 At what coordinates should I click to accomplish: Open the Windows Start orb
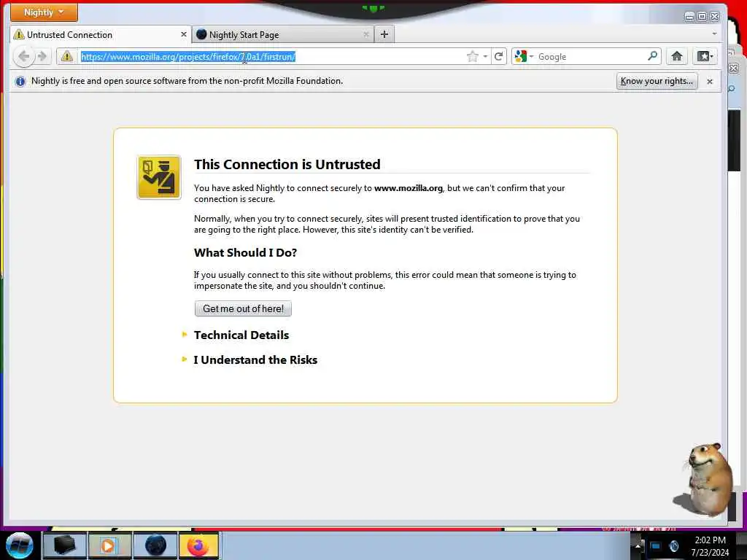[x=20, y=545]
